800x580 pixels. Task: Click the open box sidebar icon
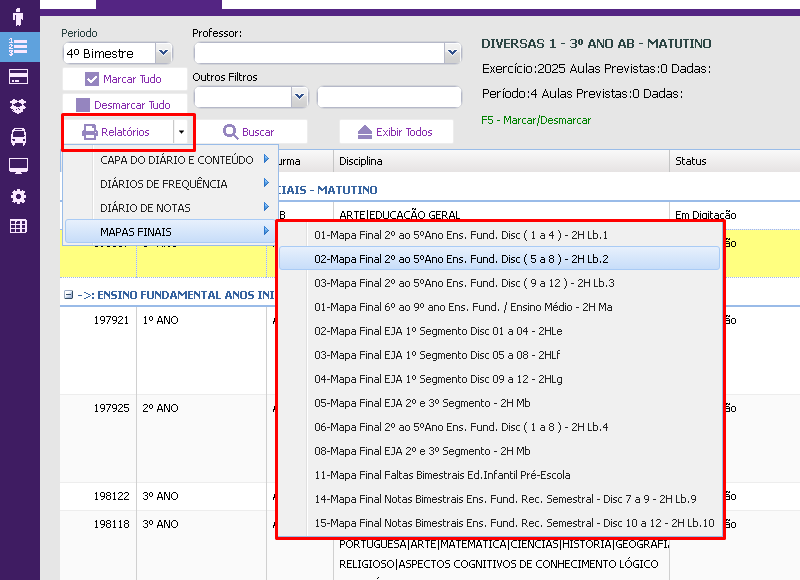18,106
